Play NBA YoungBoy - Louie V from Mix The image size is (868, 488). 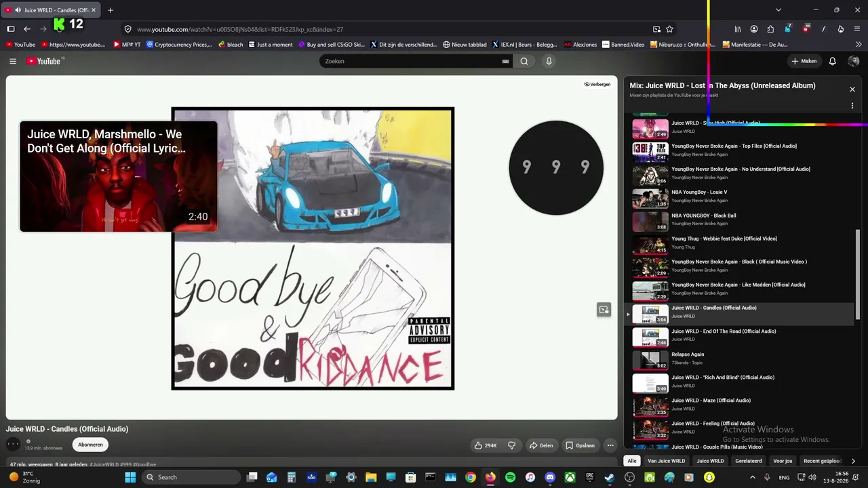click(739, 199)
